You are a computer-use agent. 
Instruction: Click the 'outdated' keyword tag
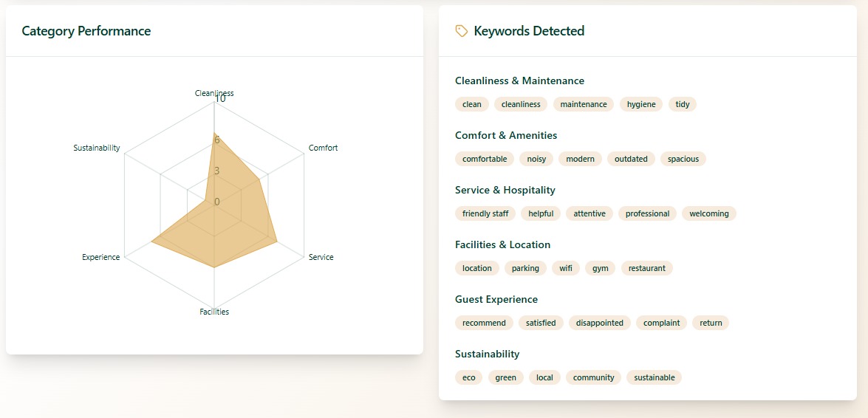(x=631, y=159)
